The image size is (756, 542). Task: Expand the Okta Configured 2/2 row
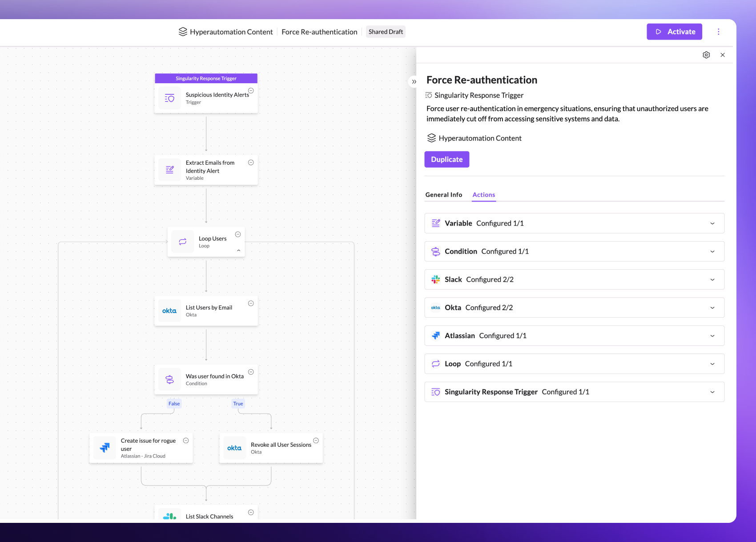tap(712, 307)
